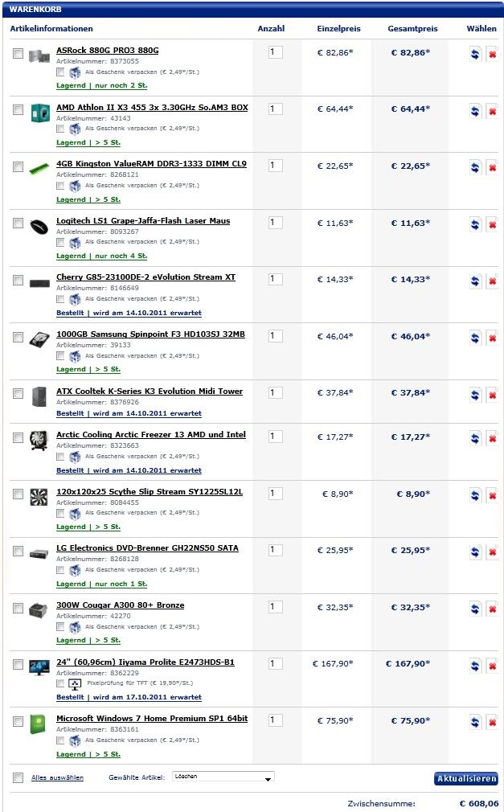Click refresh arrows icon for AMD Athlon II X3
This screenshot has width=504, height=812.
tap(475, 111)
